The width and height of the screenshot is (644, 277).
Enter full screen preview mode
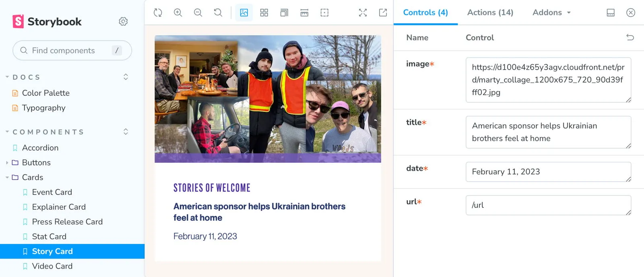[x=363, y=12]
